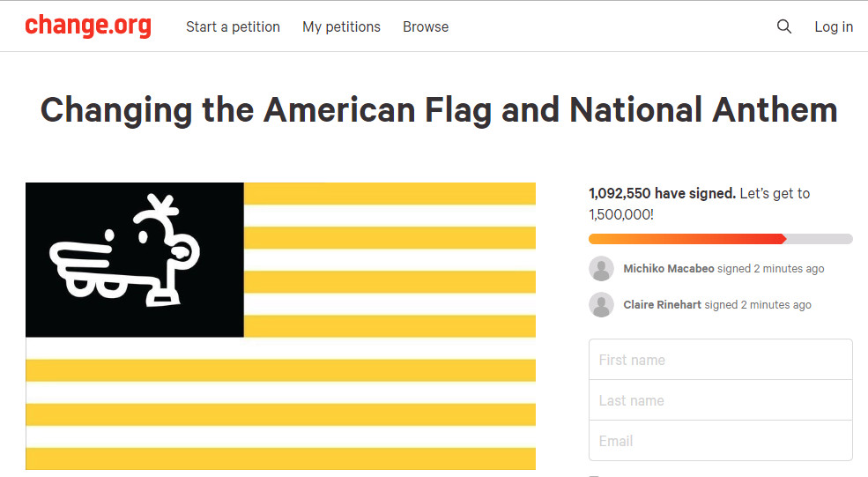Focus the First name field

(720, 360)
